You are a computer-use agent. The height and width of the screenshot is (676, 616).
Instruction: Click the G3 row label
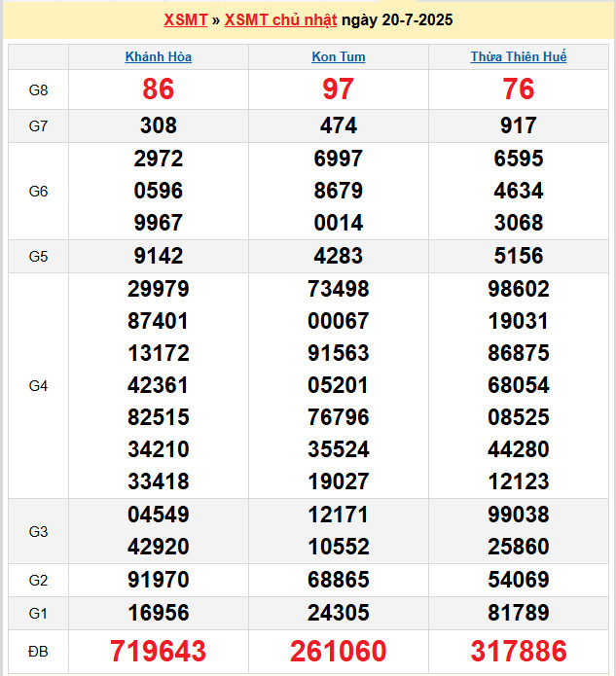pyautogui.click(x=38, y=532)
